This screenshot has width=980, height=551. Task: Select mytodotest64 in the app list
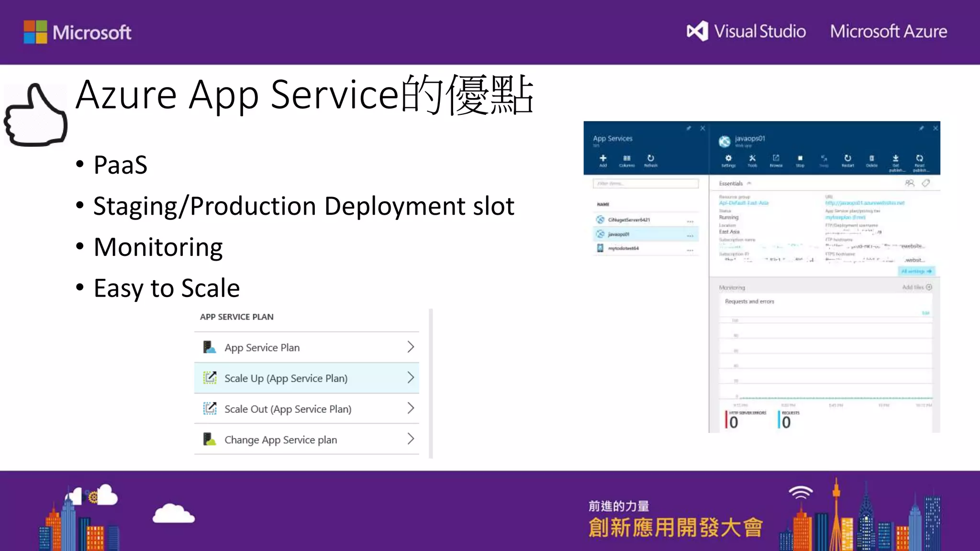646,248
